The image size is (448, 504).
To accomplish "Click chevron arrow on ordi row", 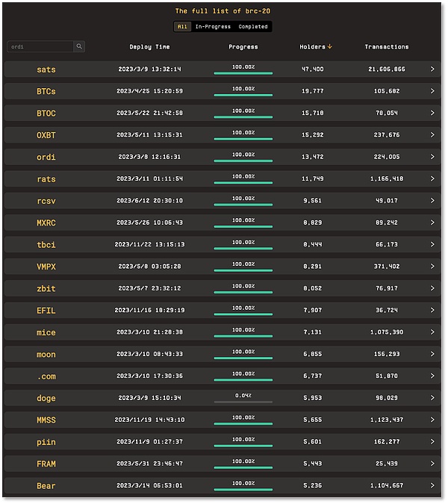I will (432, 157).
